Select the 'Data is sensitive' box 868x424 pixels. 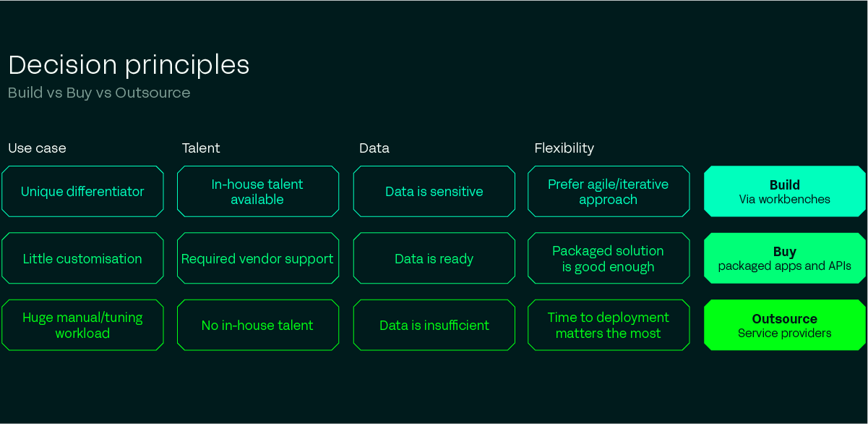(x=434, y=192)
